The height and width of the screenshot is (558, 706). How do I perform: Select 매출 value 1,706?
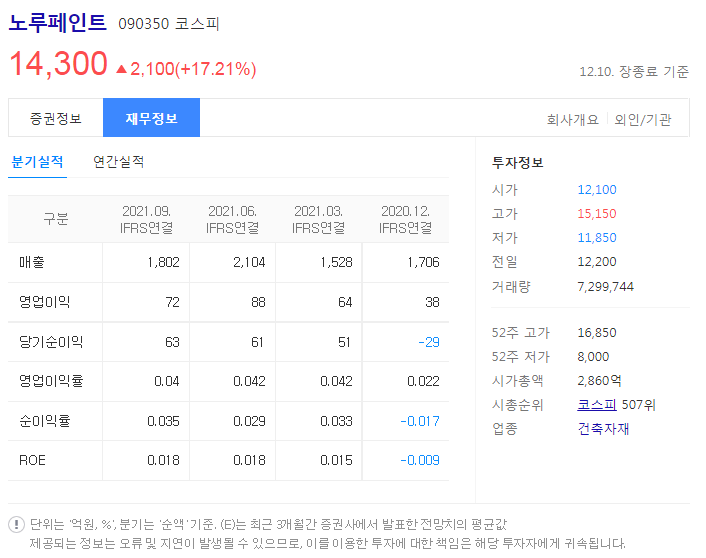[x=423, y=262]
